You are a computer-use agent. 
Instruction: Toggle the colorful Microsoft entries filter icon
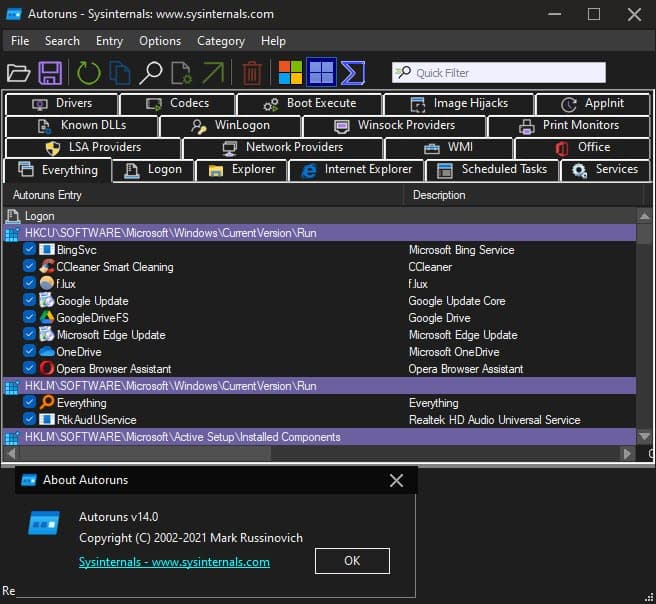tap(290, 72)
